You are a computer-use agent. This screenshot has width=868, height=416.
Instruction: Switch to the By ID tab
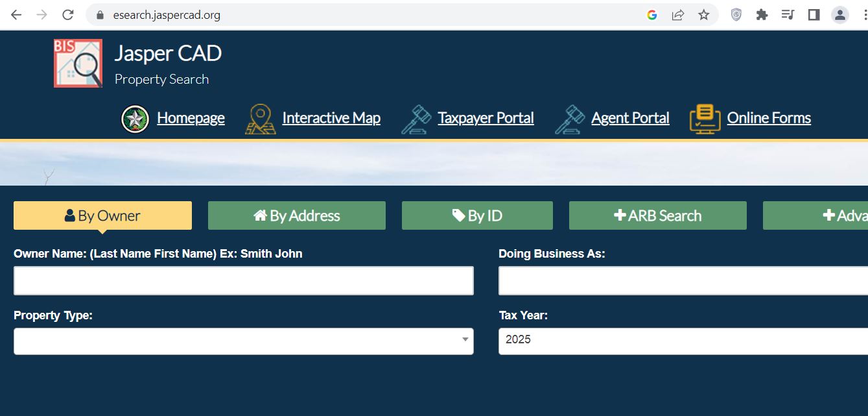coord(477,215)
